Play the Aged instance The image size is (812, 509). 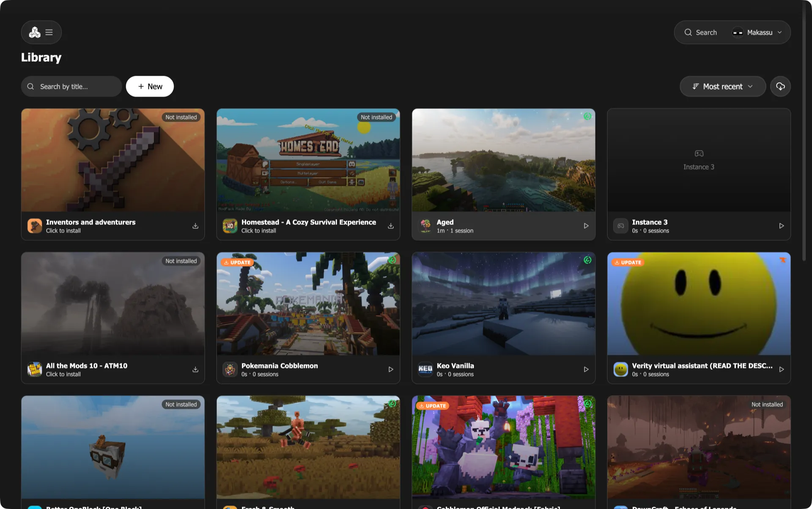tap(586, 226)
